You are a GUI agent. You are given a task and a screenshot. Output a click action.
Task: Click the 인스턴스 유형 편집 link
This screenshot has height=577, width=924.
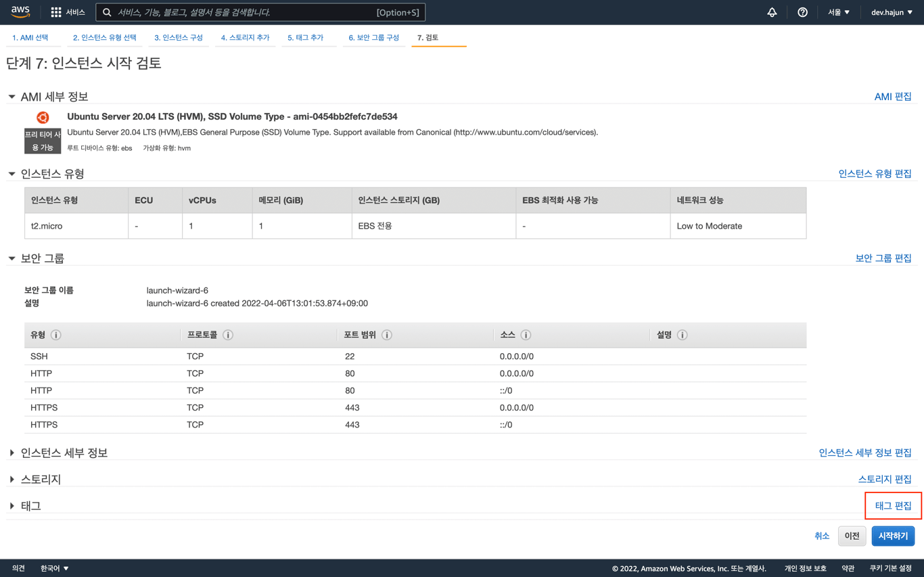click(x=875, y=174)
